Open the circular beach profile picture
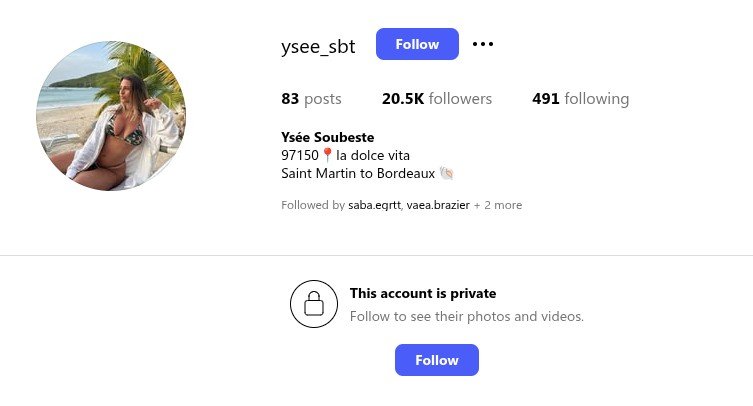This screenshot has width=753, height=406. pyautogui.click(x=111, y=116)
